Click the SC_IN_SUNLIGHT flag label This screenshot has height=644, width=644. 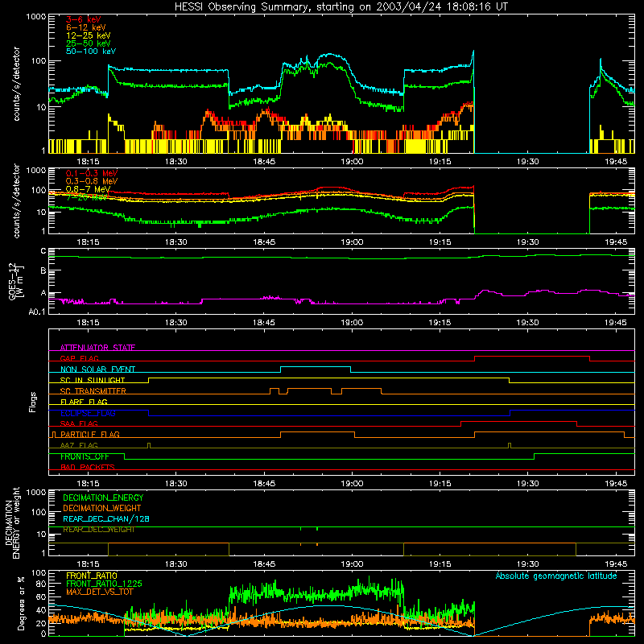93,380
